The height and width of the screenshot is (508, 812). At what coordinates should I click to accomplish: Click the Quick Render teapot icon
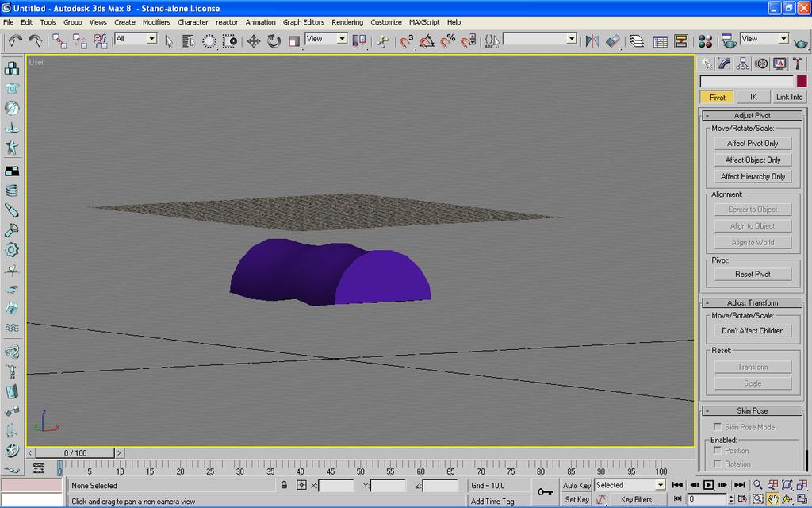801,43
